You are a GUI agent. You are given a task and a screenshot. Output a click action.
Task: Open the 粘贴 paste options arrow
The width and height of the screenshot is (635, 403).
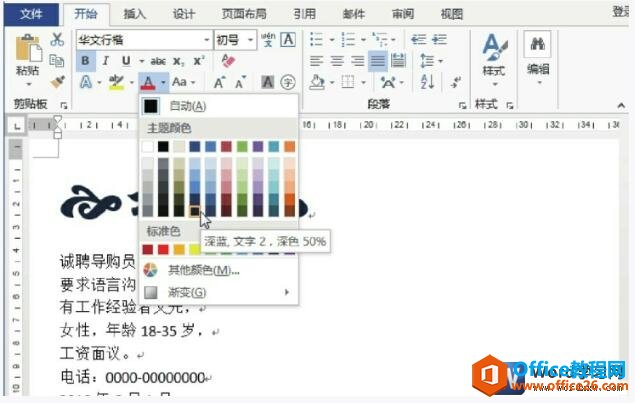point(28,85)
